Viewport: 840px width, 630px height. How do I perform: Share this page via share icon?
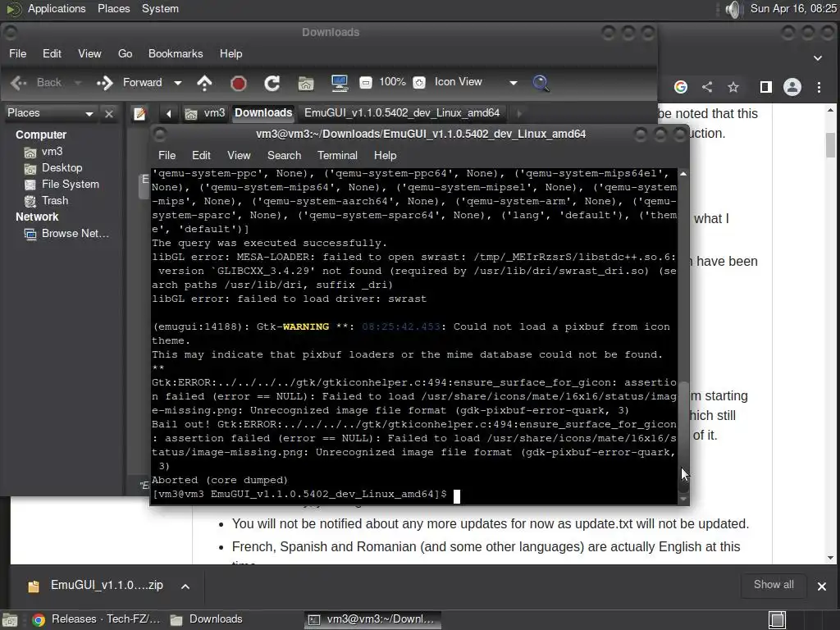pyautogui.click(x=707, y=87)
